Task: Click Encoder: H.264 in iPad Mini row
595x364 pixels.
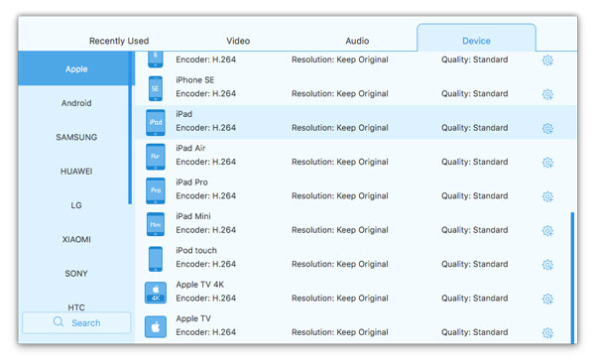Action: coord(205,230)
